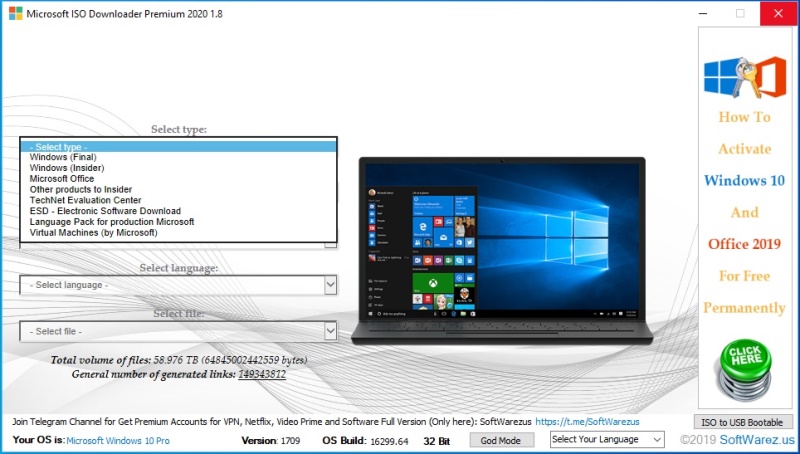Open the SoftWarez.us website link

[x=757, y=439]
